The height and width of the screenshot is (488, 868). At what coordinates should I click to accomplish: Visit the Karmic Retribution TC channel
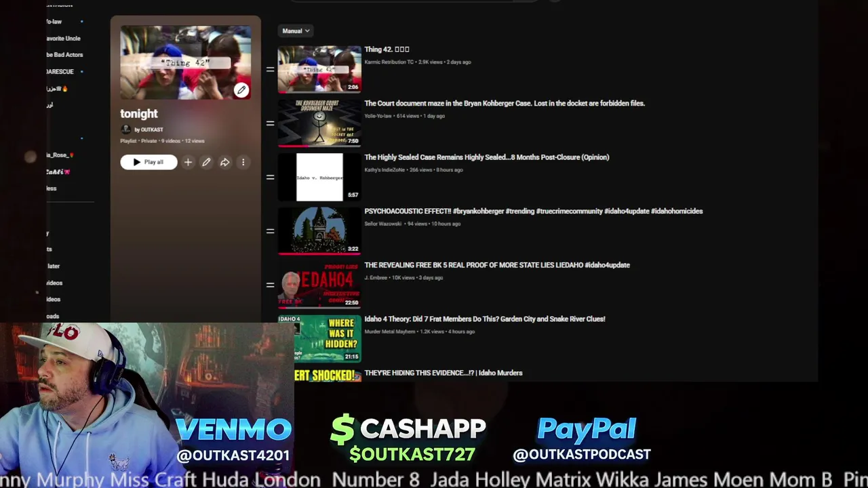click(x=389, y=62)
